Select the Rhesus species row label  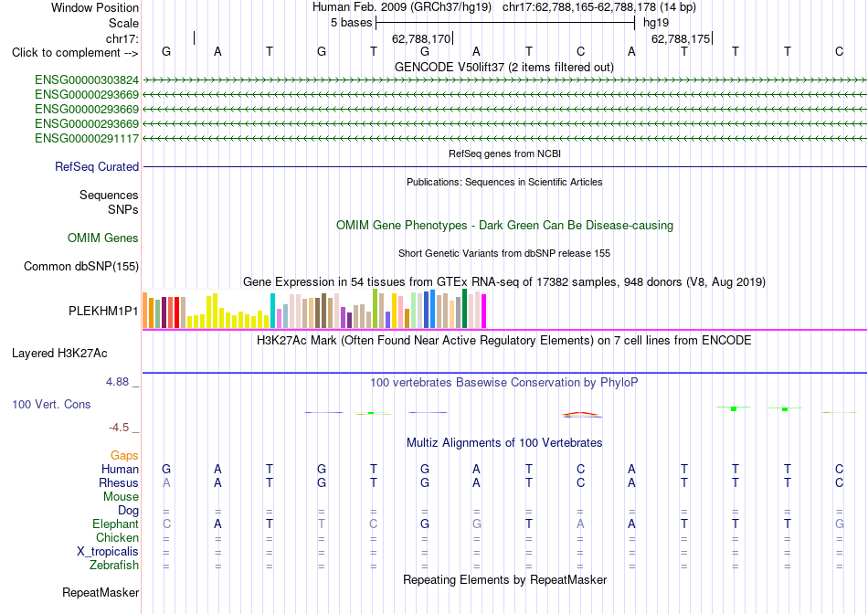point(119,482)
